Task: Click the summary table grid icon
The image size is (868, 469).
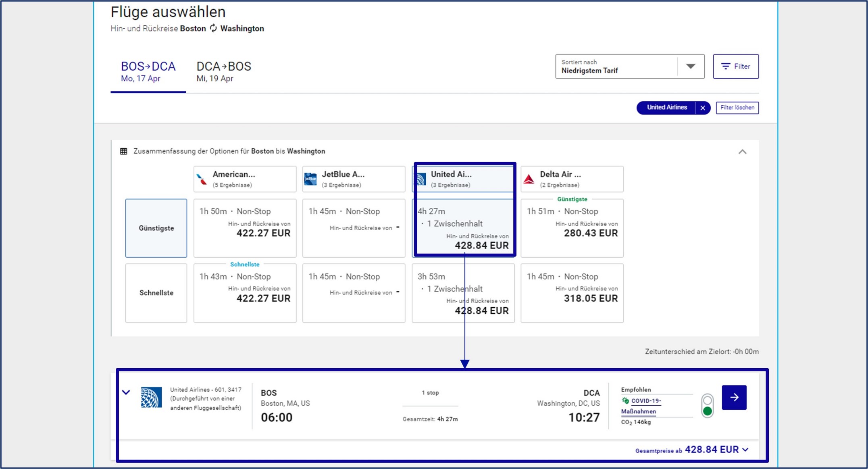Action: (x=124, y=152)
